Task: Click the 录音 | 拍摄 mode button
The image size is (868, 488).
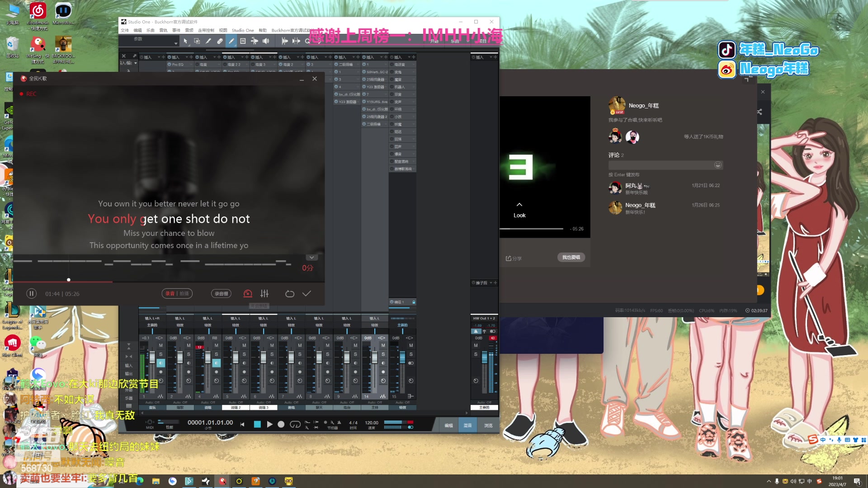Action: pos(177,294)
